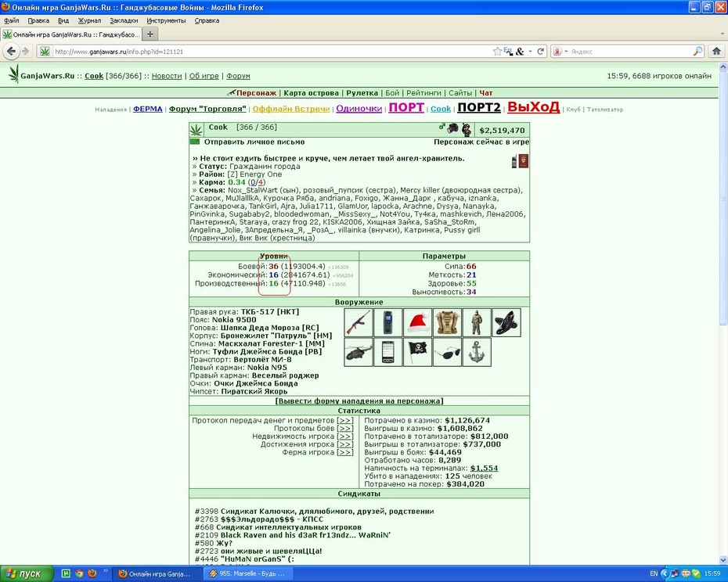The height and width of the screenshot is (582, 728).
Task: Click the Forester-1 camouflage suit icon
Action: (477, 322)
